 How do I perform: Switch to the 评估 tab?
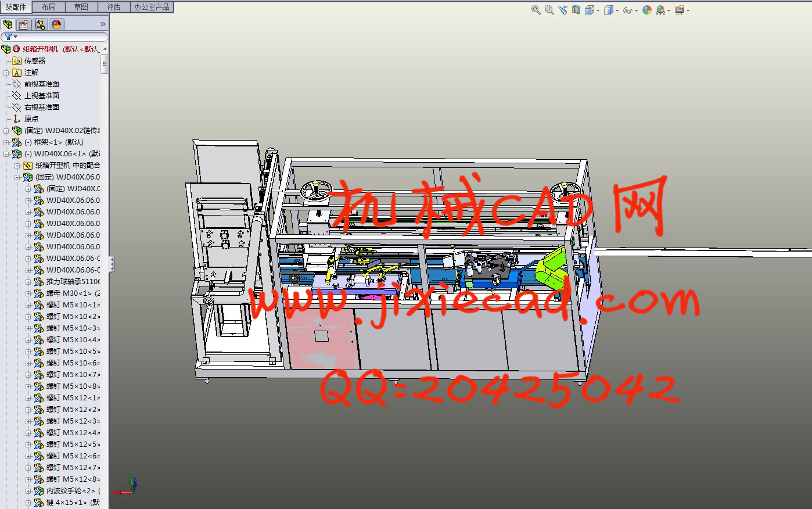click(x=114, y=7)
